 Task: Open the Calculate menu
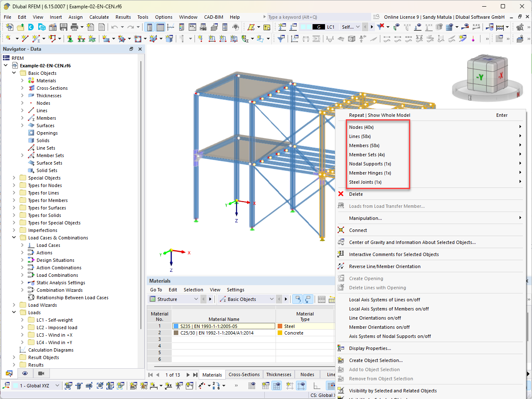[99, 17]
